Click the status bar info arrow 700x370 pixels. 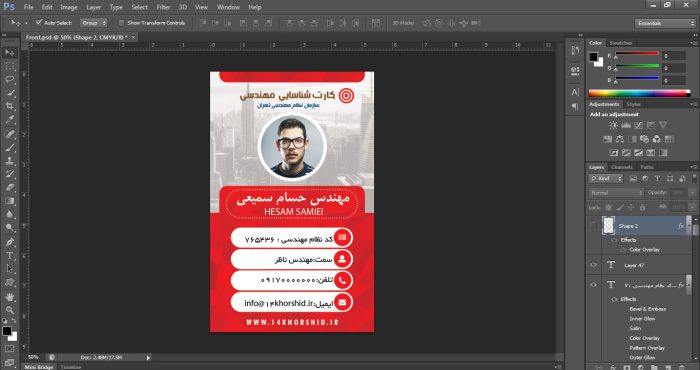pos(149,358)
